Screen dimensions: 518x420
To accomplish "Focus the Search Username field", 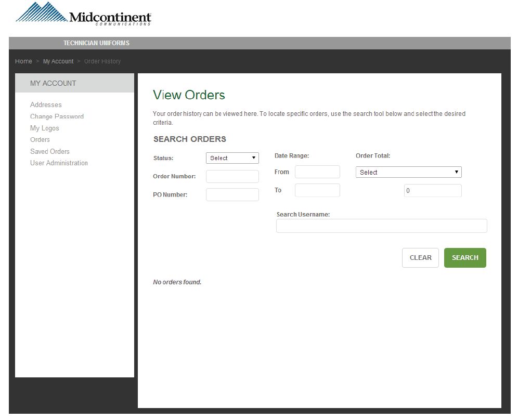I will click(x=381, y=226).
